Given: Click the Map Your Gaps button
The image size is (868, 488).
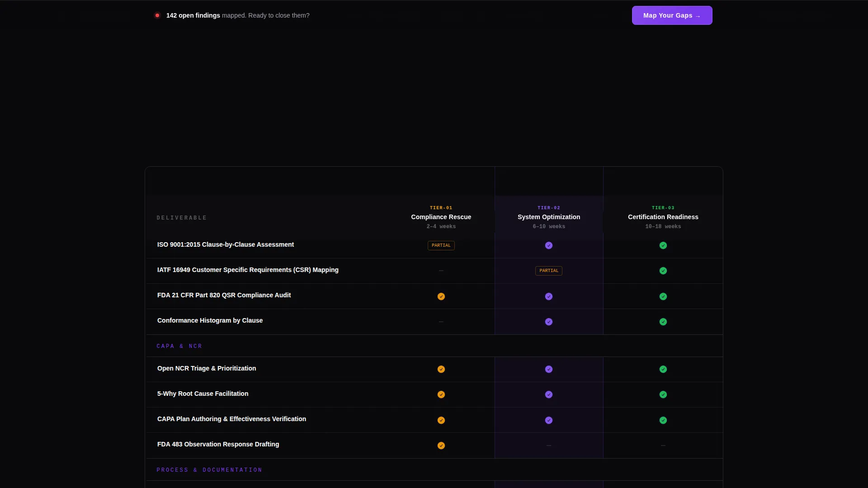Looking at the screenshot, I should click(672, 15).
